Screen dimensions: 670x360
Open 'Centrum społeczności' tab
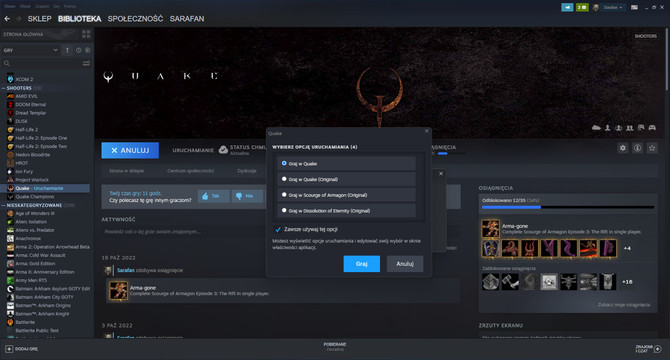point(191,171)
